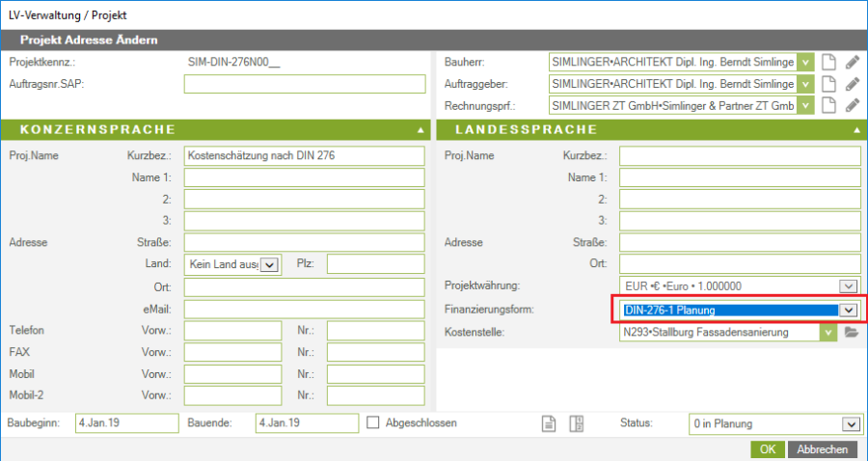The height and width of the screenshot is (461, 868).
Task: Click the document icon next to Auftraggeber
Action: 828,84
